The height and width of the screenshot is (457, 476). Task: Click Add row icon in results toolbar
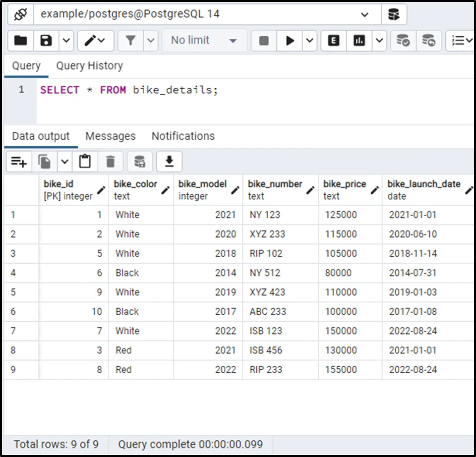(x=19, y=162)
